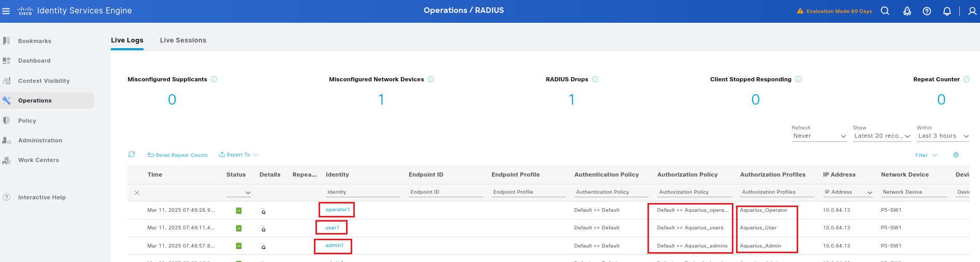Click info icon beside Misconfigured Network Devices
The width and height of the screenshot is (980, 262).
pyautogui.click(x=431, y=79)
